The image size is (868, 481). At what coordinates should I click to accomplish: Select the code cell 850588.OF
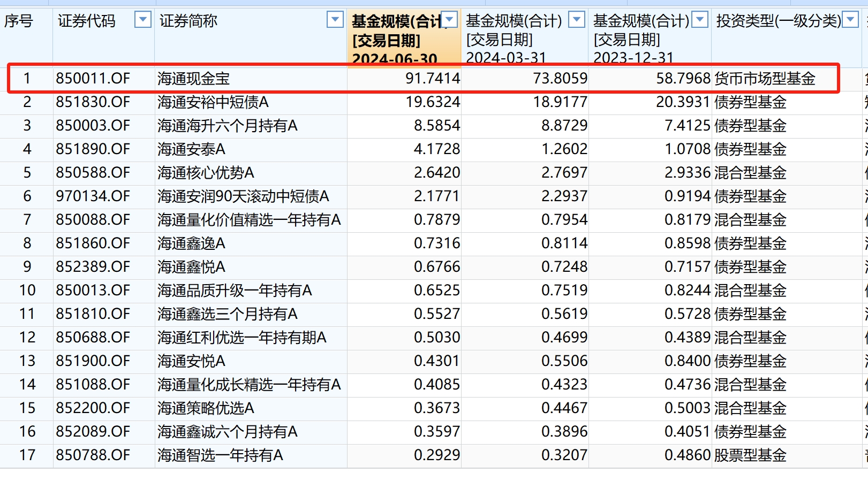(x=93, y=173)
